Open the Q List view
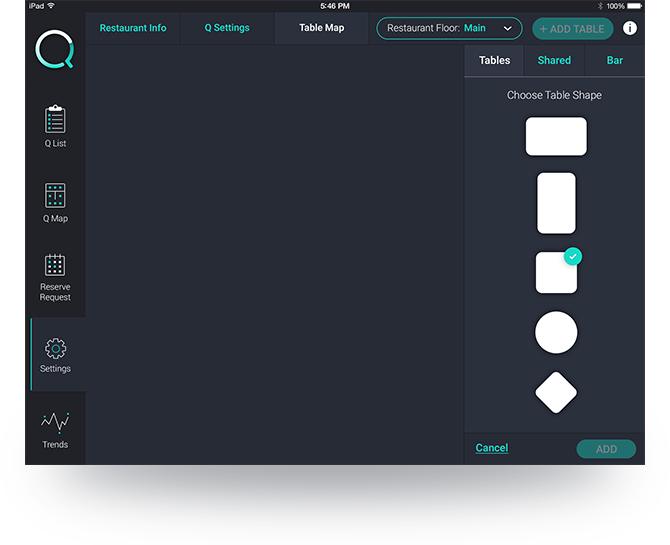Viewport: 670px width, 545px height. pos(55,126)
